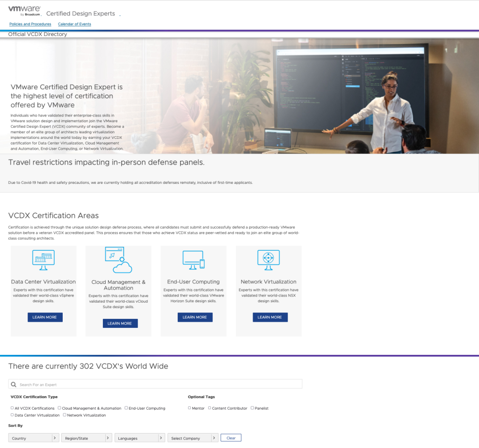Viewport: 479px width, 448px height.
Task: Open the Policies and Procedures link
Action: click(30, 24)
